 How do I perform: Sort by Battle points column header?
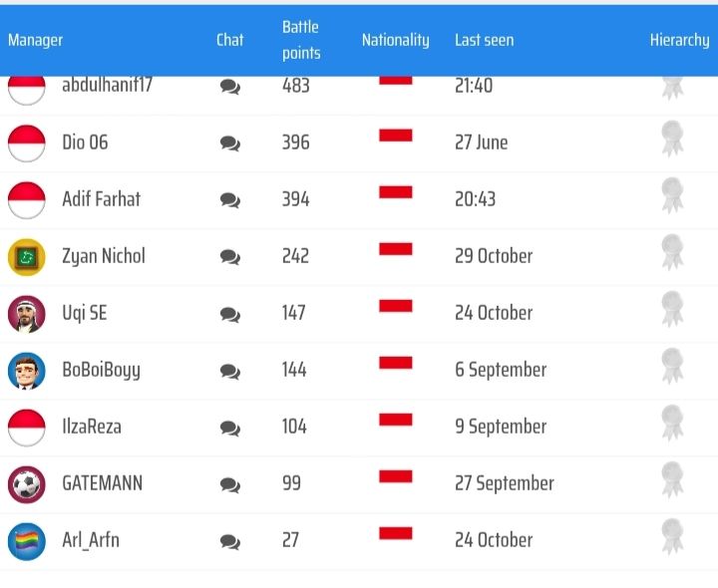point(301,40)
